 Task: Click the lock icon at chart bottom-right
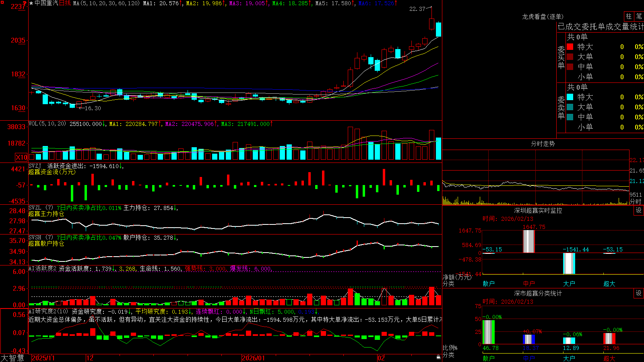[438, 357]
